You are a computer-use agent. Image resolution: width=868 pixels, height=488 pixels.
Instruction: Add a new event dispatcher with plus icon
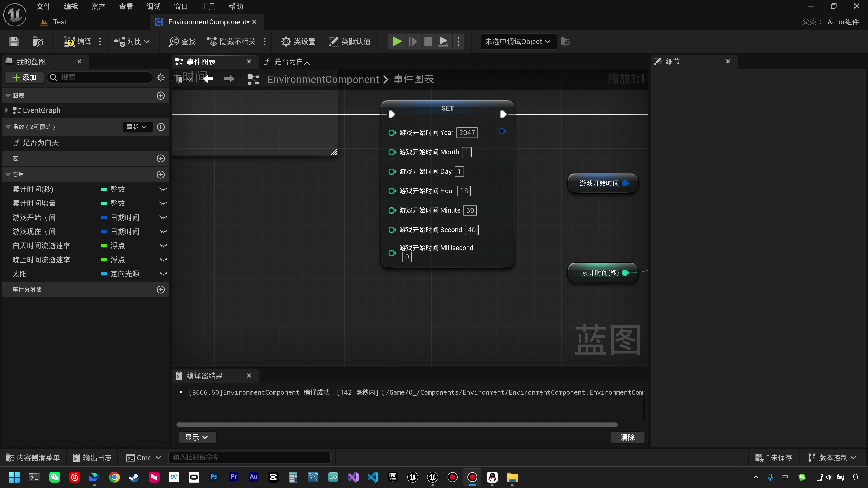coord(161,290)
